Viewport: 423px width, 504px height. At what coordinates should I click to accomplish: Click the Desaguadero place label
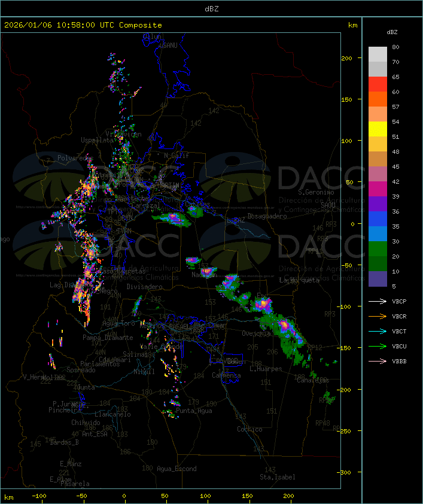point(267,216)
